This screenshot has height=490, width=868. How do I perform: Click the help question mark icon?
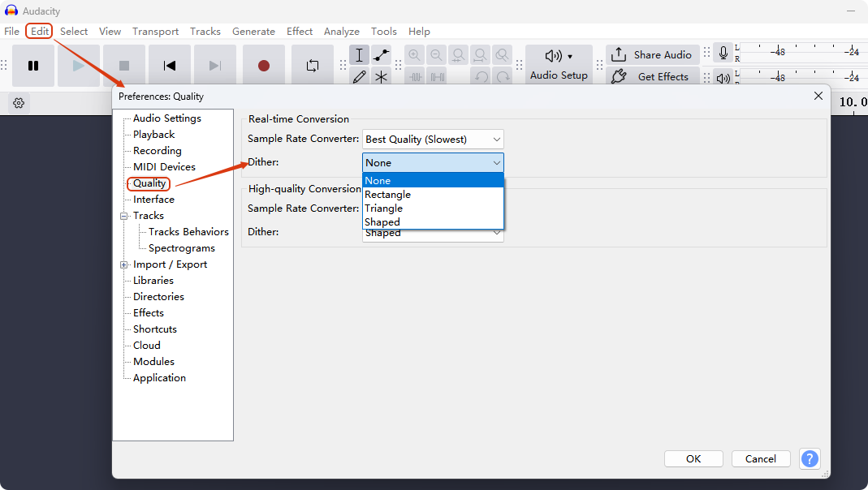[x=810, y=458]
